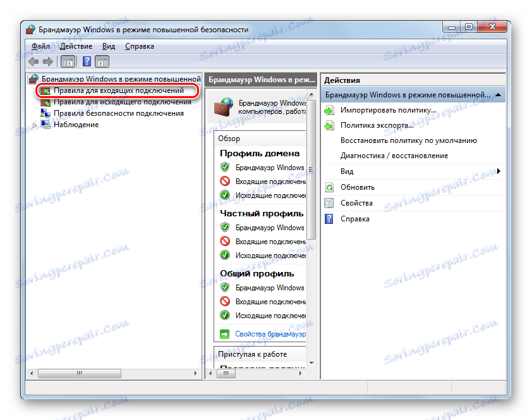
Task: Click the Вид action in Actions pane
Action: [x=347, y=171]
